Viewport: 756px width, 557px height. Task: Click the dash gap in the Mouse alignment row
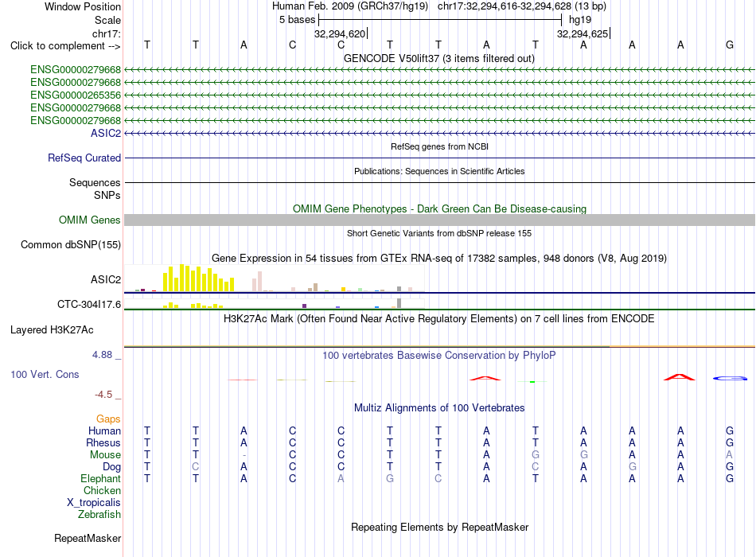coord(244,455)
